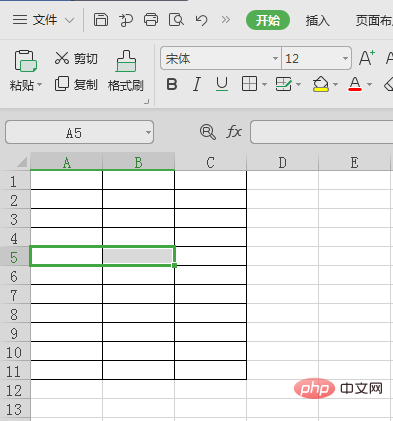This screenshot has width=393, height=421.
Task: Click the select all corner triangle
Action: coord(21,162)
